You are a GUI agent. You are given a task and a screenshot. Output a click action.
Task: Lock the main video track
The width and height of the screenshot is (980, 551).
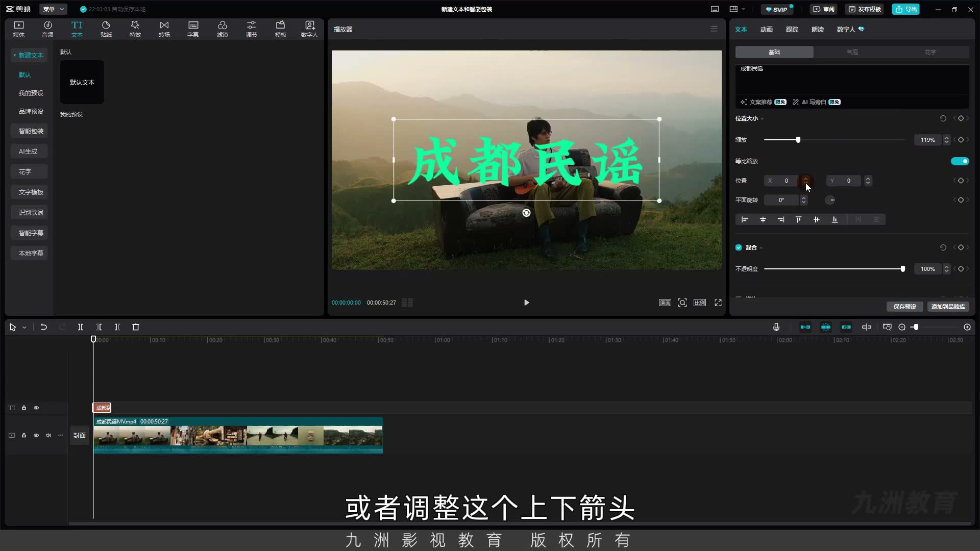click(24, 436)
